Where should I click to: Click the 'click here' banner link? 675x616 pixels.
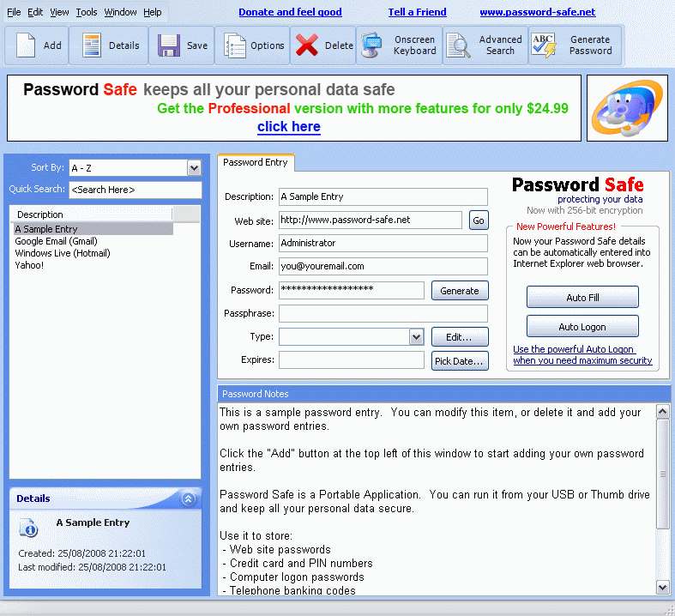[289, 127]
